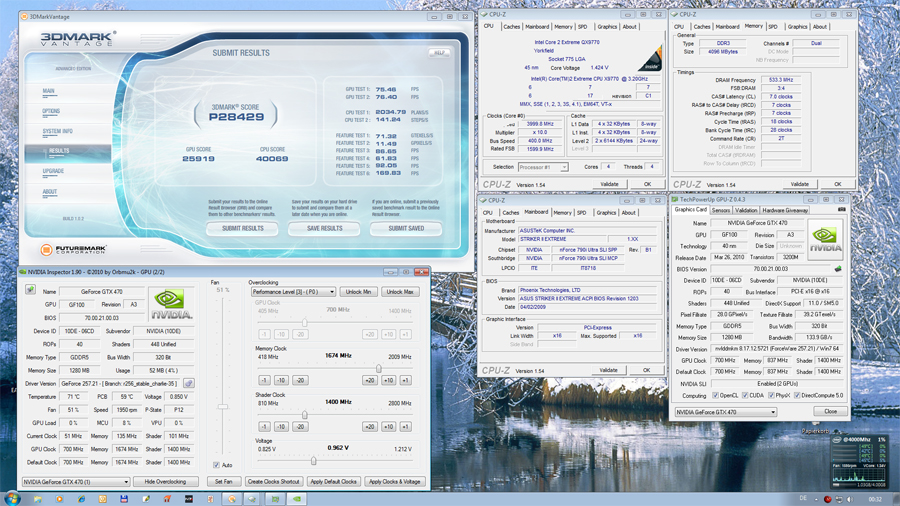Viewport: 900px width, 506px height.
Task: Click the Close button in GPU-Z
Action: pos(831,412)
